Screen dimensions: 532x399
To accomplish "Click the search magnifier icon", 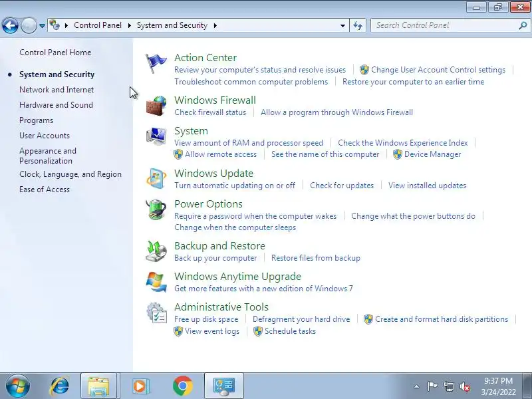I will pyautogui.click(x=523, y=25).
